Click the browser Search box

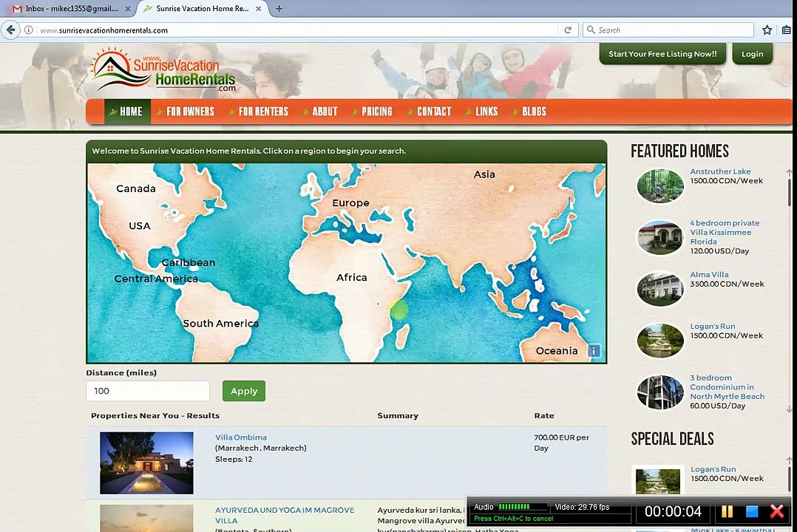(x=668, y=30)
